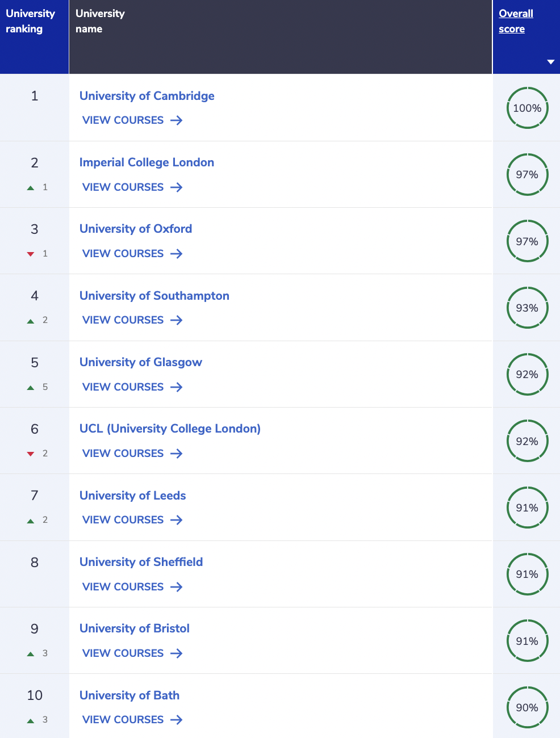
Task: Sort by the Overall score column header
Action: 516,21
